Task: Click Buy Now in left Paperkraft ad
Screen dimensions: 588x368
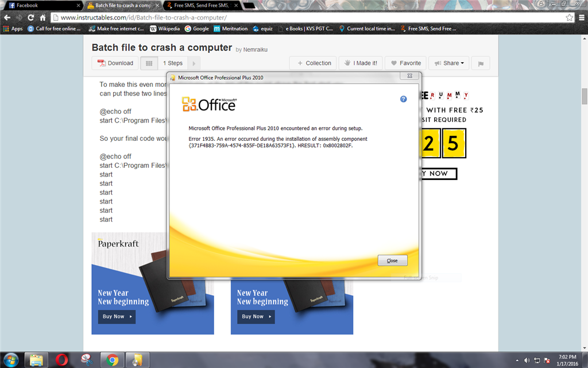Action: click(x=117, y=317)
